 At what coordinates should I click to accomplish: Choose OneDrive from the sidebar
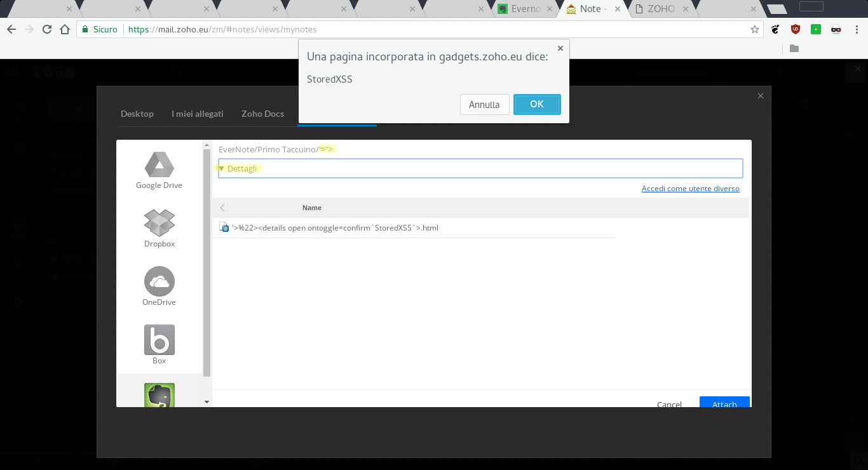coord(159,285)
